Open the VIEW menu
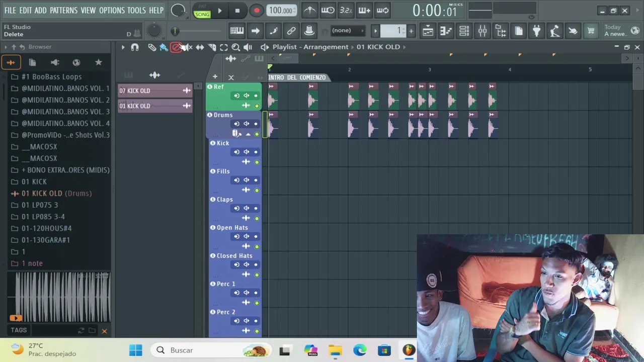Screen dimensions: 644x362 click(88, 10)
